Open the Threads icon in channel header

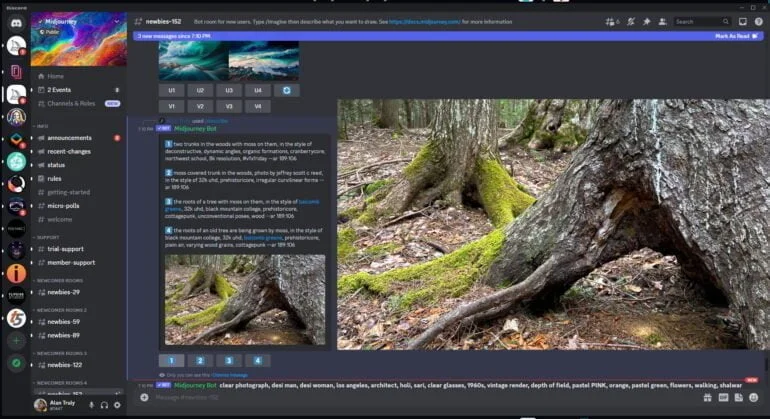pos(609,21)
